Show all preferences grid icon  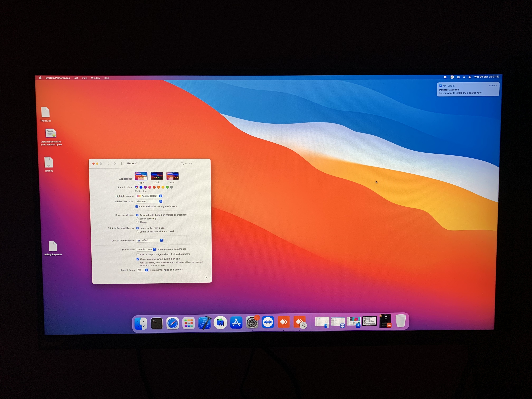pyautogui.click(x=122, y=163)
